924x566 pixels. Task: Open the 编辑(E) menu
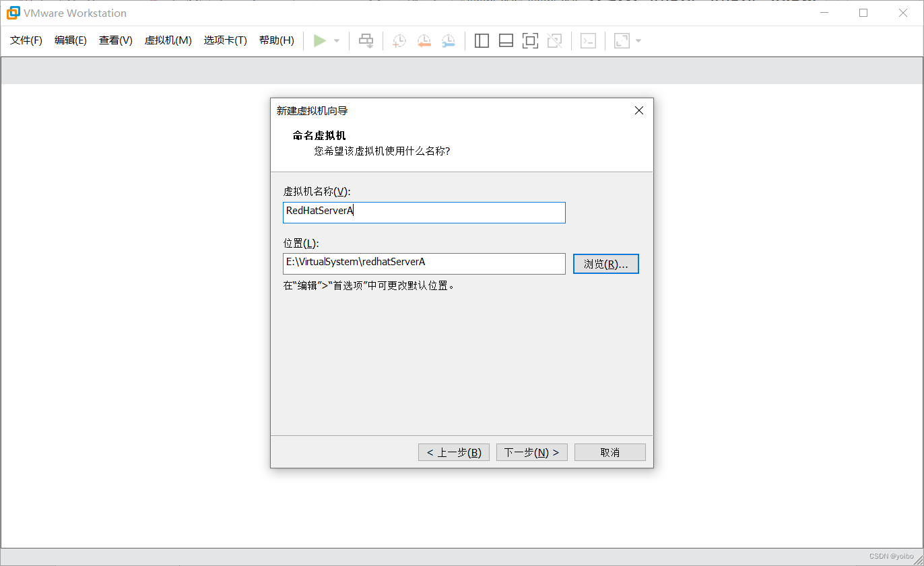pyautogui.click(x=71, y=40)
